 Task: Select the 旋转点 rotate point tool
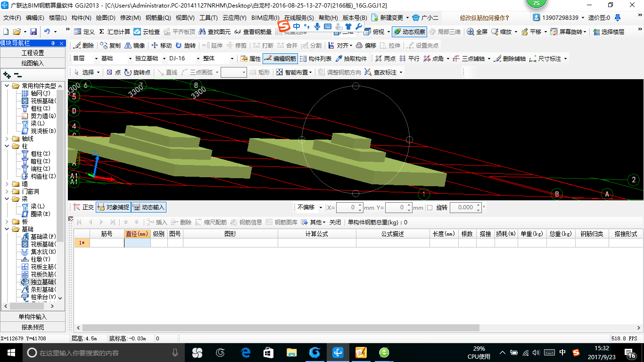point(138,72)
